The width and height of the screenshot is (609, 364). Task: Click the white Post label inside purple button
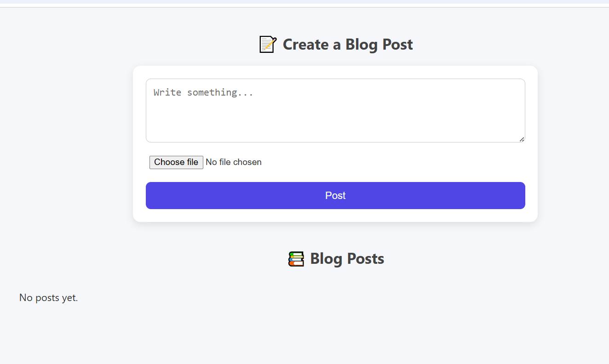[335, 195]
